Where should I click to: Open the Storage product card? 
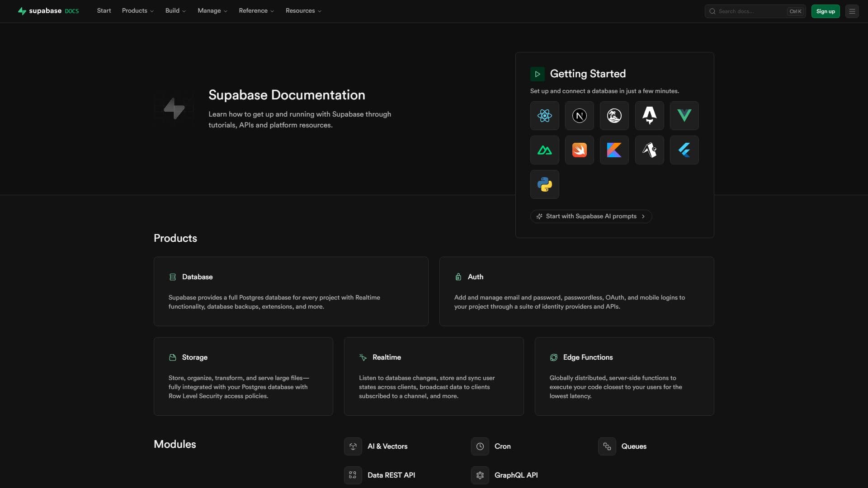(x=243, y=376)
